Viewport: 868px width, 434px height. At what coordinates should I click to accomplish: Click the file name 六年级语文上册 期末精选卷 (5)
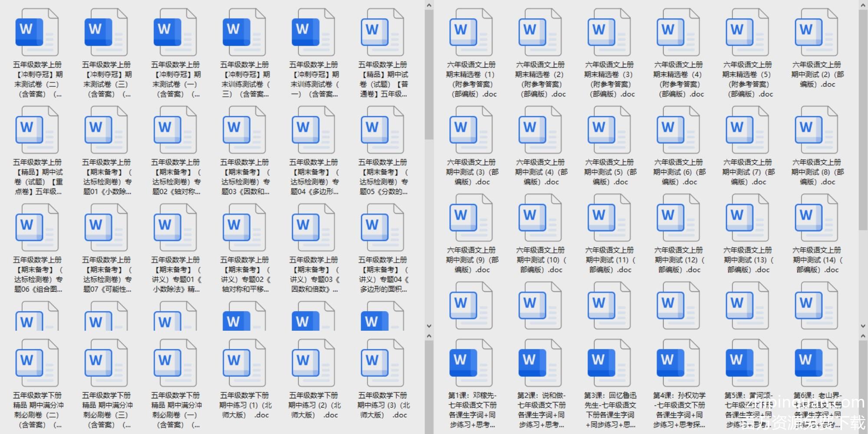tap(748, 79)
